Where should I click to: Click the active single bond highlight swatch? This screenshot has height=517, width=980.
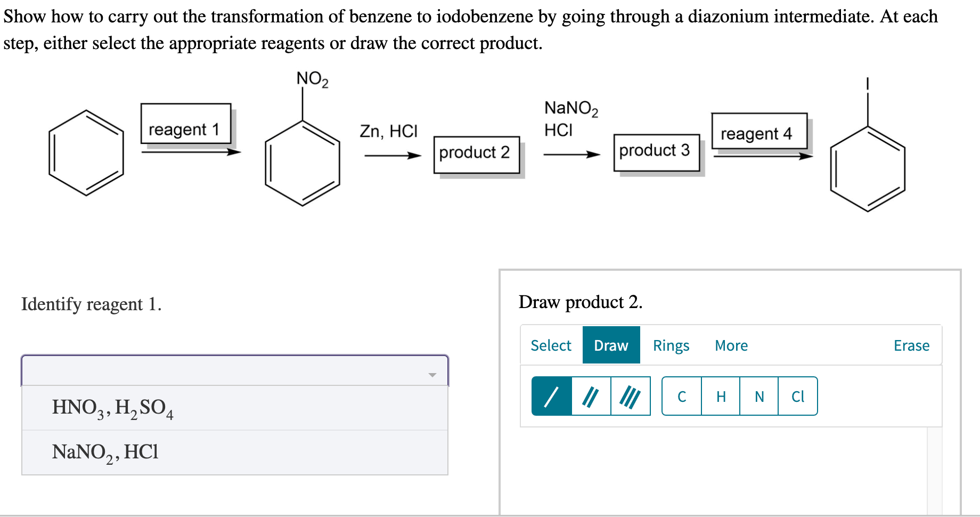tap(552, 397)
